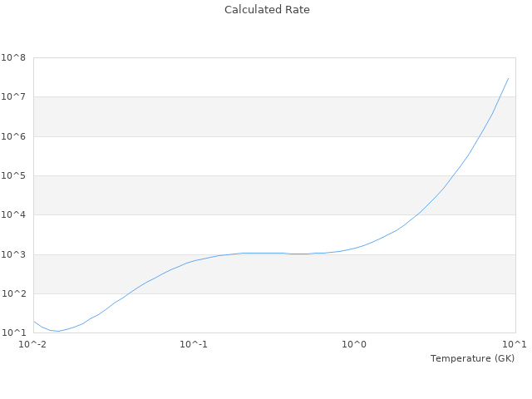Click the "Temperature (GK)" x-axis title

click(472, 358)
